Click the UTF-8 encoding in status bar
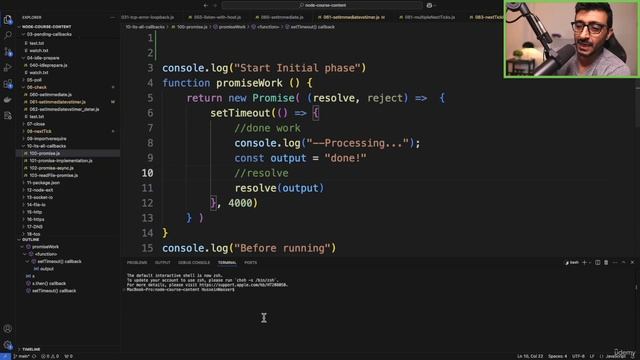 pyautogui.click(x=578, y=356)
